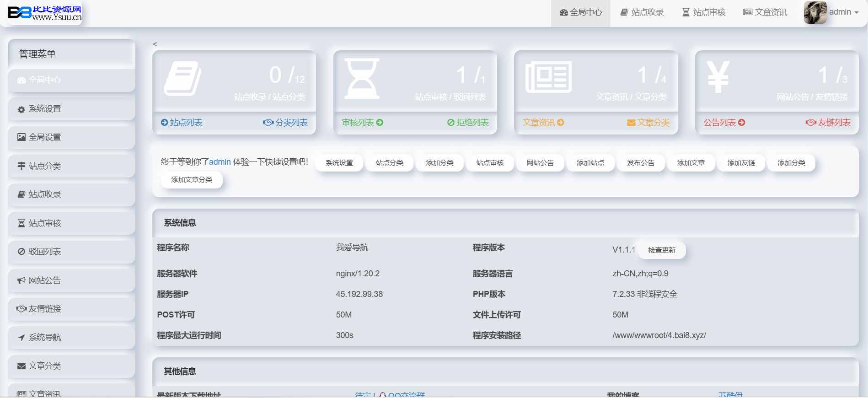Open the 拒绝列表 link

click(468, 123)
